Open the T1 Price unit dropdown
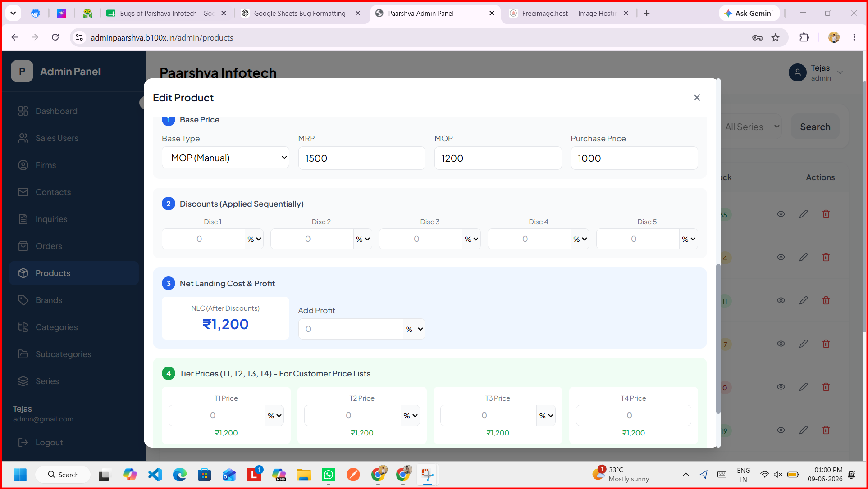Image resolution: width=868 pixels, height=489 pixels. click(274, 416)
